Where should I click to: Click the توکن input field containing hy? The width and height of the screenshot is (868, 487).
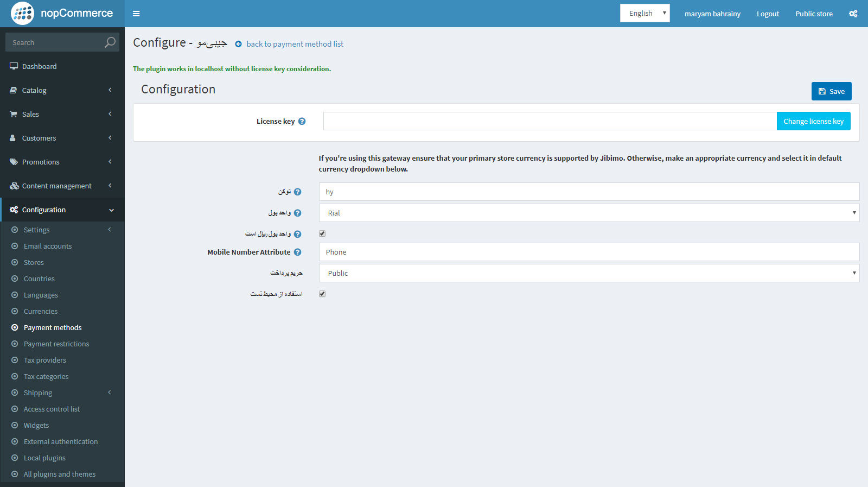[x=589, y=192]
